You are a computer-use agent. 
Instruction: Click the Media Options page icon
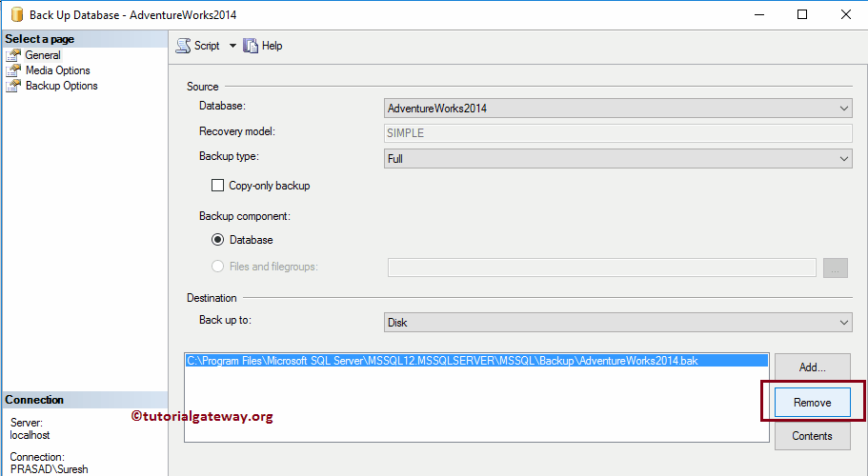[x=13, y=70]
